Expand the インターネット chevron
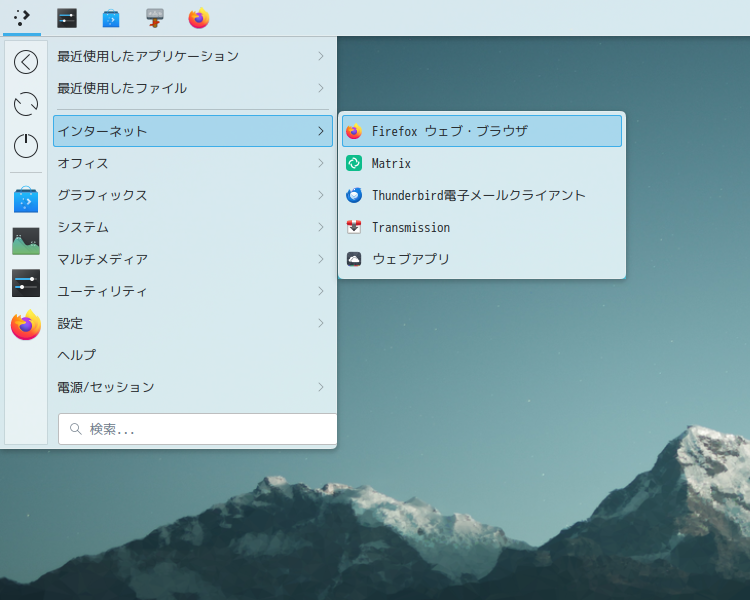This screenshot has width=750, height=600. [321, 131]
